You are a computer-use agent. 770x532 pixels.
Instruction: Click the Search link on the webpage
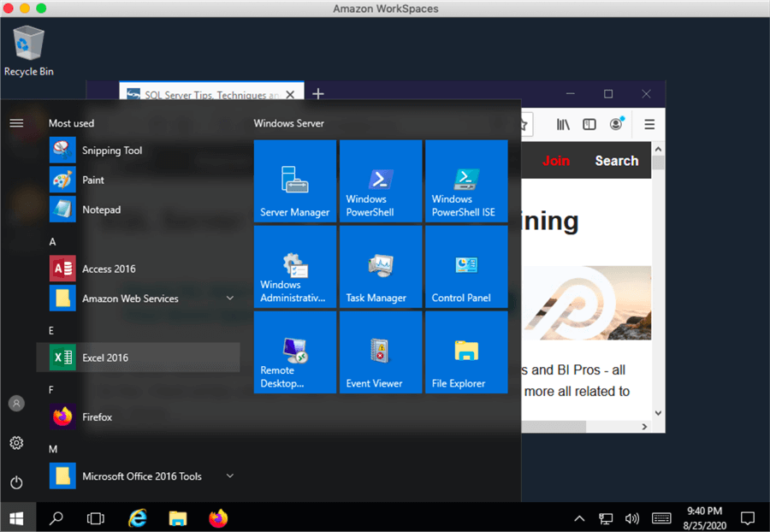click(616, 161)
